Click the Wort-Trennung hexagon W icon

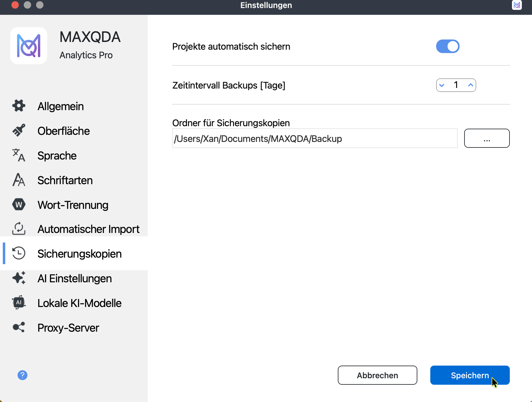[19, 205]
